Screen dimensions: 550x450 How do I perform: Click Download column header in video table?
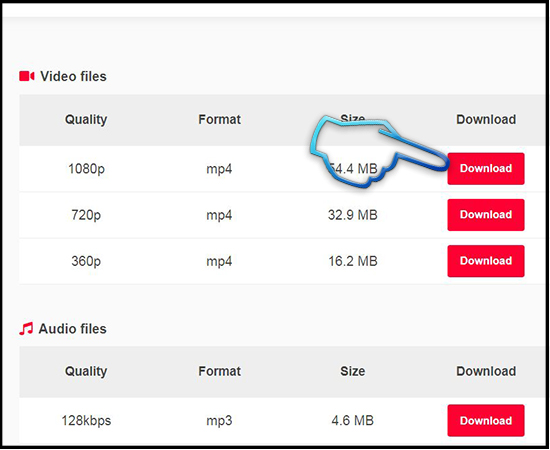click(x=486, y=120)
